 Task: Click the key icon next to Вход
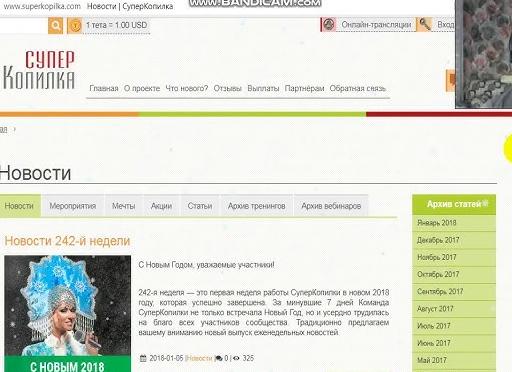coord(424,24)
